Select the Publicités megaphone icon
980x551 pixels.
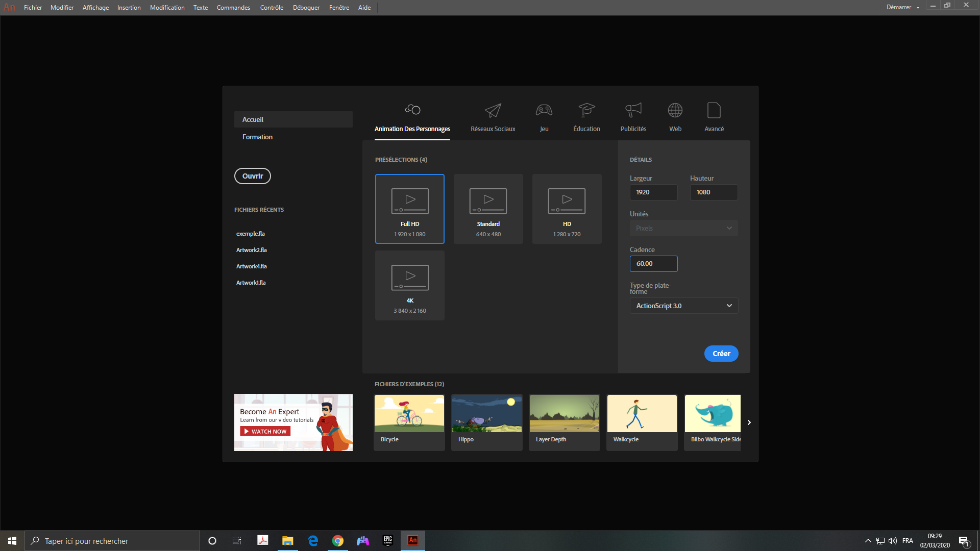coord(633,111)
